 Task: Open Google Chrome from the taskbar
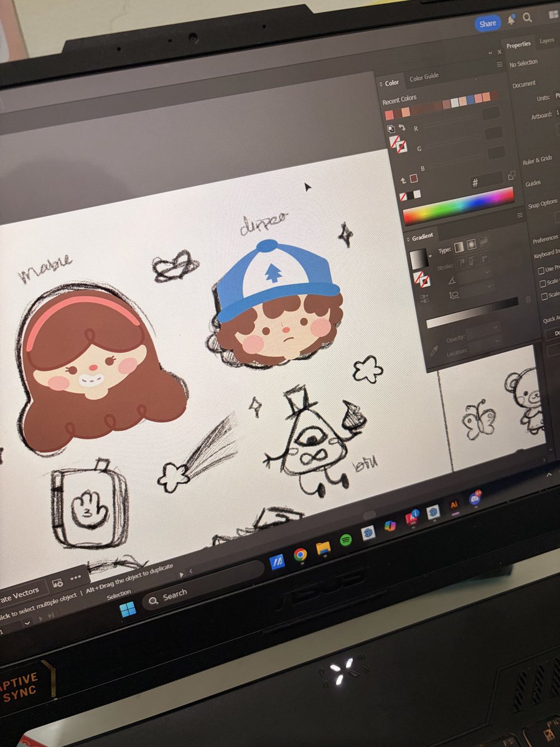(x=301, y=554)
